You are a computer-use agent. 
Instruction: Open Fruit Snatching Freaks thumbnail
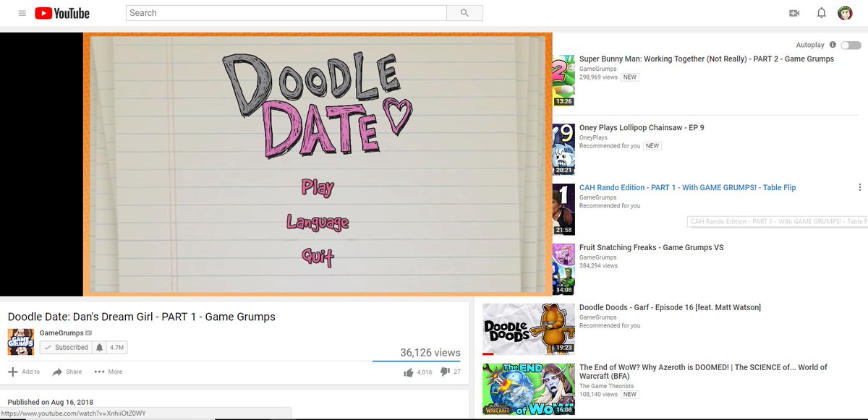point(563,269)
